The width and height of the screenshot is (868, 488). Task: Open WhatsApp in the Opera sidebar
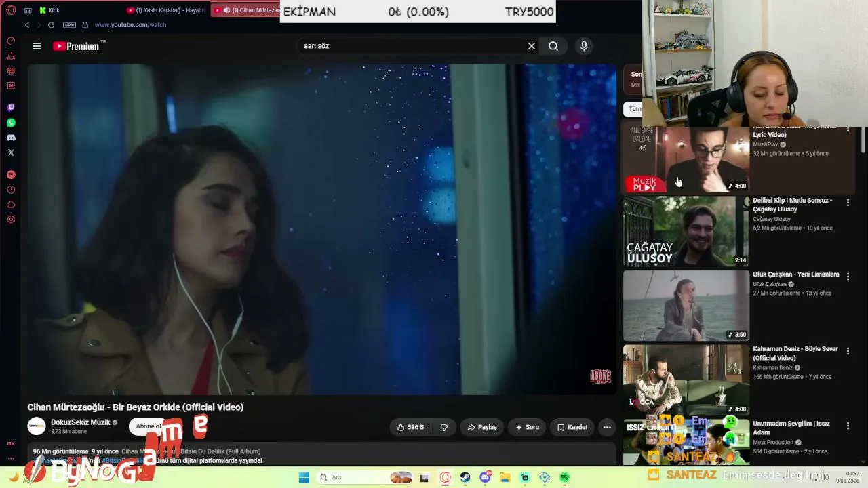[x=11, y=123]
